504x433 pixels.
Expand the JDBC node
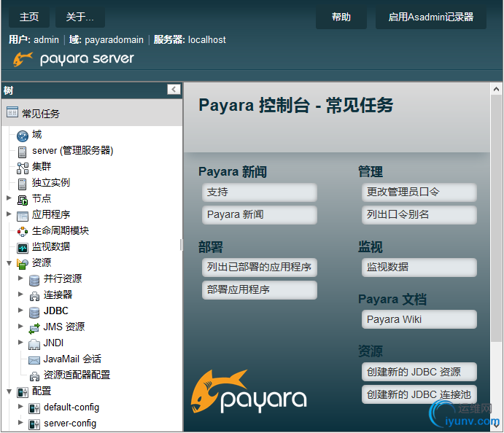[20, 310]
